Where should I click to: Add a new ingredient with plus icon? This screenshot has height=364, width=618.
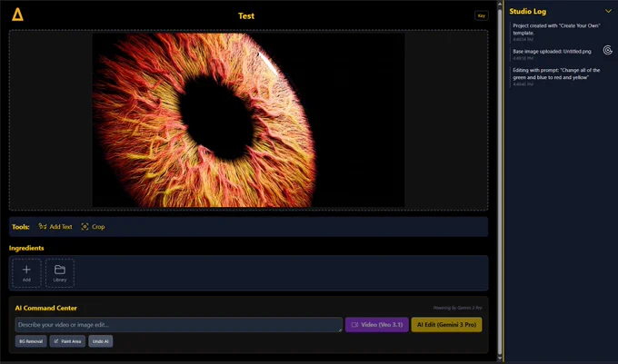(26, 273)
